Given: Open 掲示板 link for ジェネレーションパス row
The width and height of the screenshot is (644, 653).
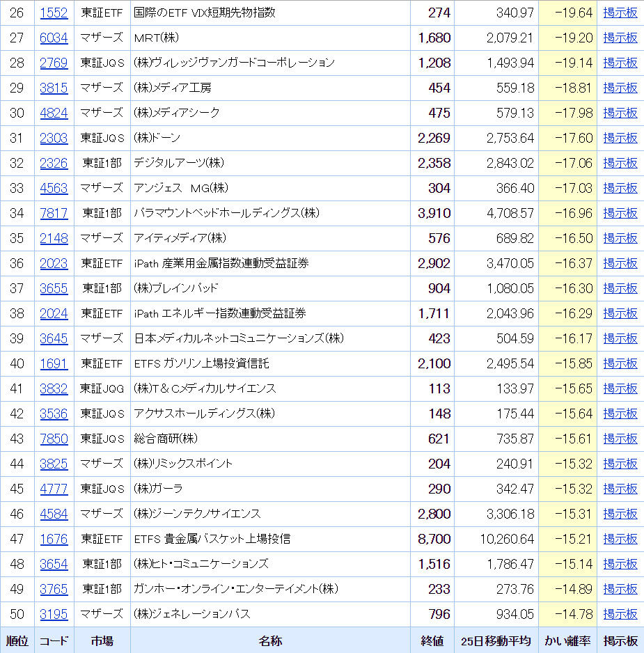Looking at the screenshot, I should click(620, 614).
